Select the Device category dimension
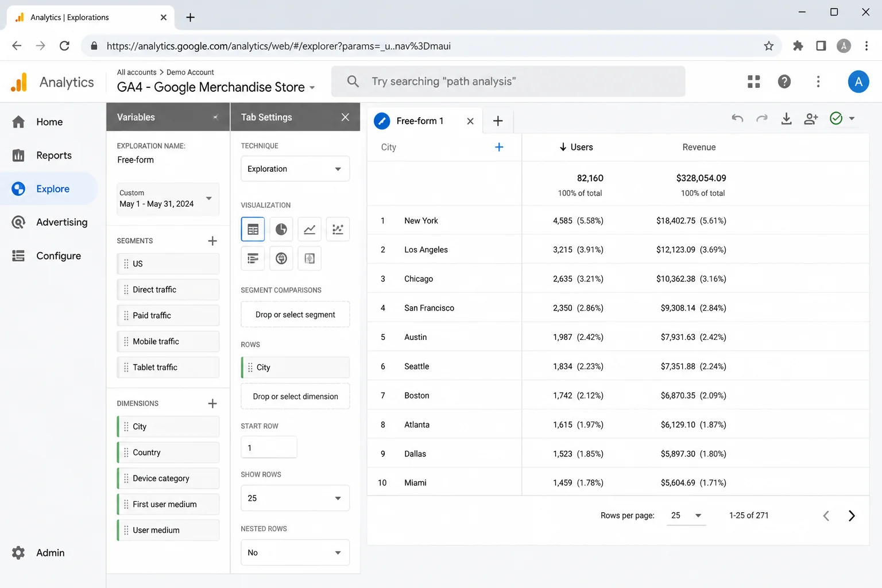The height and width of the screenshot is (588, 882). pyautogui.click(x=168, y=478)
